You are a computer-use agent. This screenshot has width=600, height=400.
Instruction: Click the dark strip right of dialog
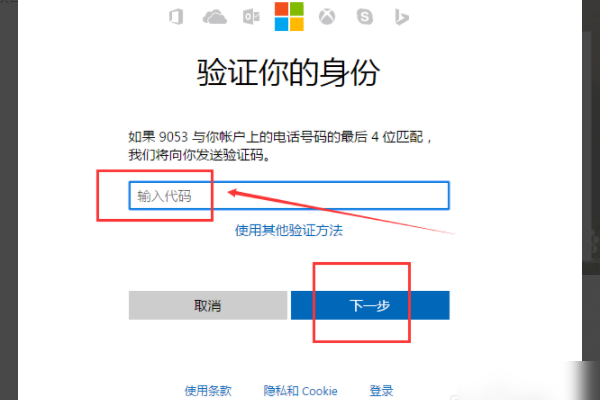[x=591, y=153]
